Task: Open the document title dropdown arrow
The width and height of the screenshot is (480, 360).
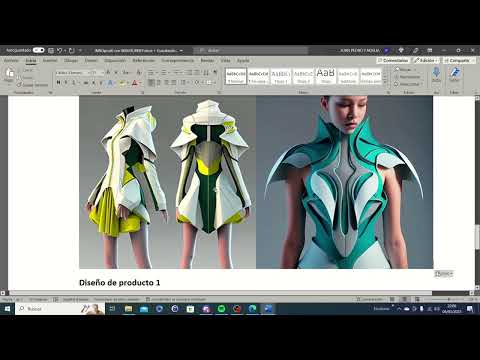Action: [181, 51]
